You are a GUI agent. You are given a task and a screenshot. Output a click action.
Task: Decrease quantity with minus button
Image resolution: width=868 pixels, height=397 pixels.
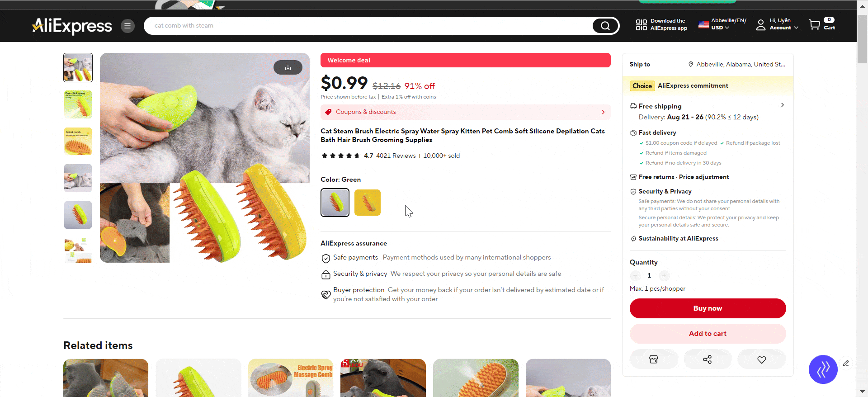[635, 275]
